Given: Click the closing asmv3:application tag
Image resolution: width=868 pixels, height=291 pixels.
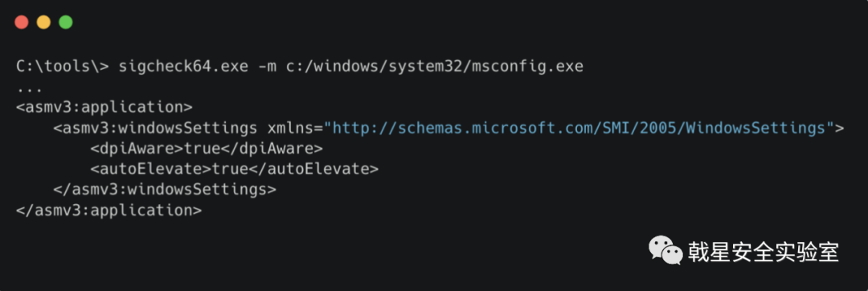Looking at the screenshot, I should click(x=108, y=211).
